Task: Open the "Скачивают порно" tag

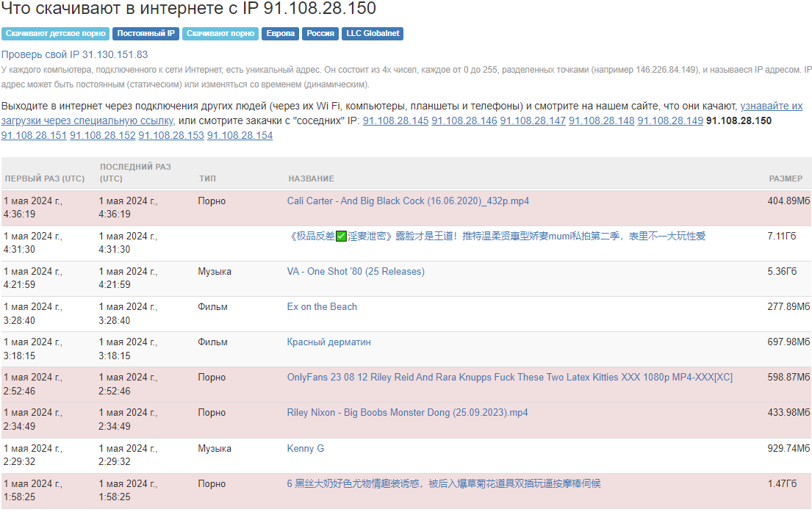Action: coord(220,34)
